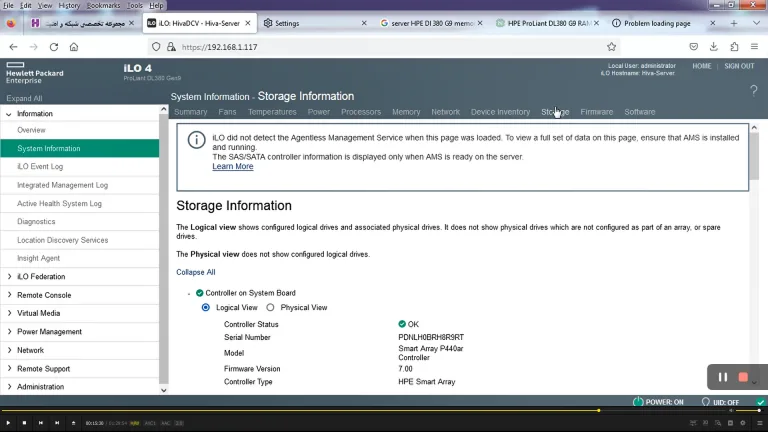This screenshot has height=432, width=768.
Task: Collapse the Controller on System Board node
Action: pyautogui.click(x=189, y=293)
